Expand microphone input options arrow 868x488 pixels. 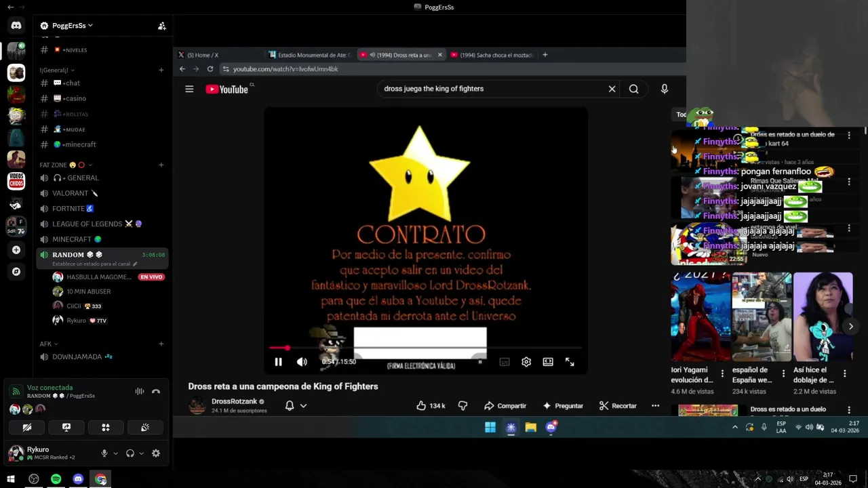[x=115, y=453]
